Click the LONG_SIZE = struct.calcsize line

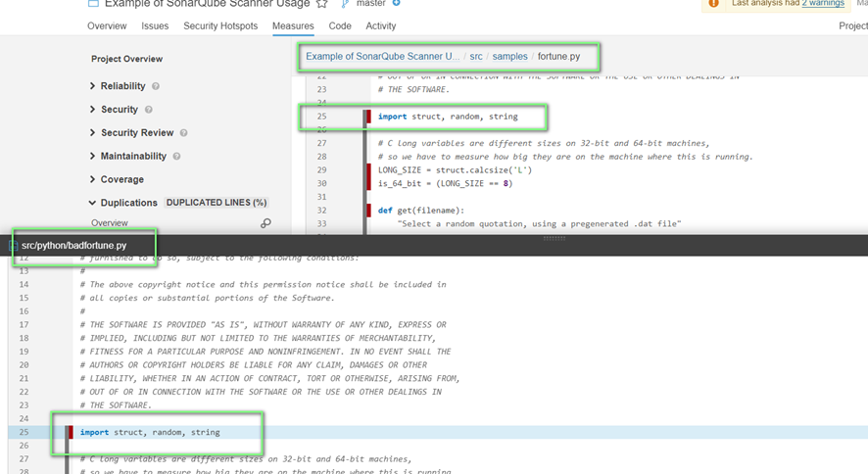(455, 169)
